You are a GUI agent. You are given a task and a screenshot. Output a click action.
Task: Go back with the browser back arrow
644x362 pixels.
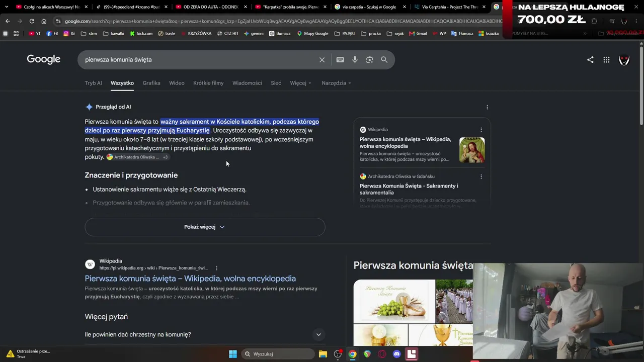coord(8,21)
